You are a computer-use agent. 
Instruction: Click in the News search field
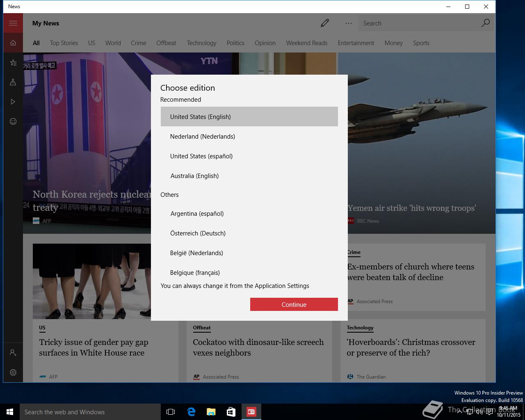(x=418, y=23)
